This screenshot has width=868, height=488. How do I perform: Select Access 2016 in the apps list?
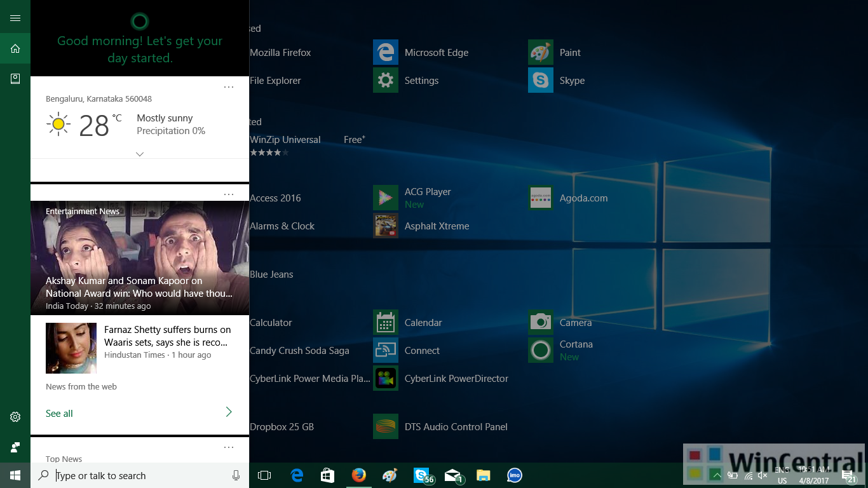(275, 198)
